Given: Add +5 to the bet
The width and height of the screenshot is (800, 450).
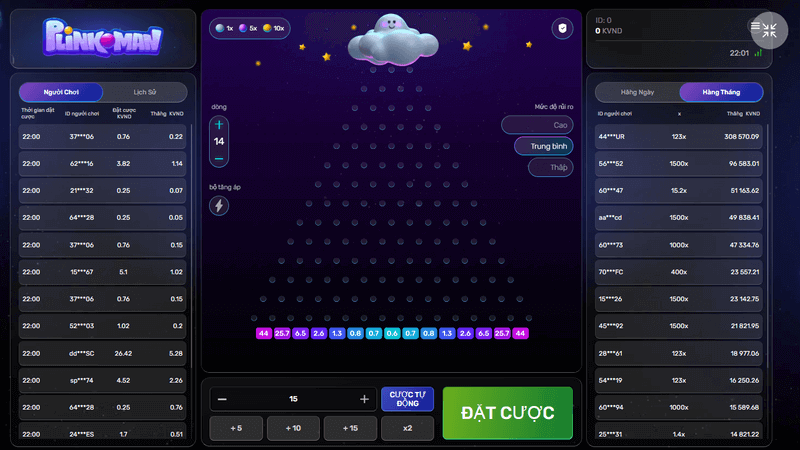Looking at the screenshot, I should (236, 428).
